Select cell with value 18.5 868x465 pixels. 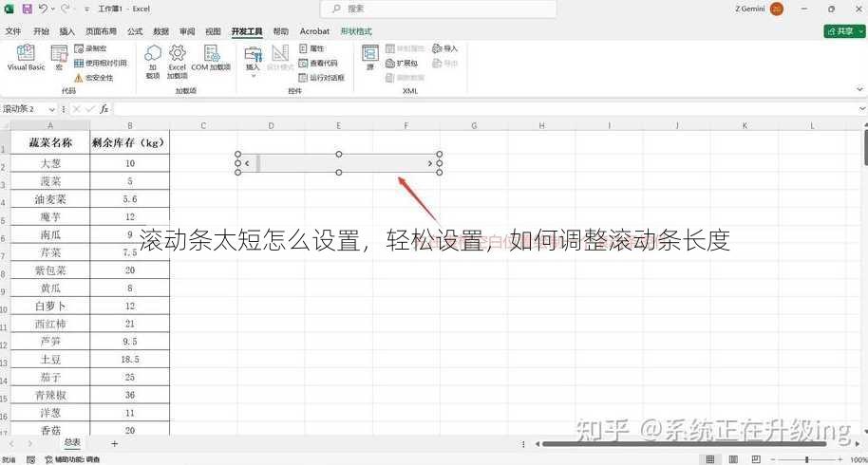pyautogui.click(x=129, y=360)
